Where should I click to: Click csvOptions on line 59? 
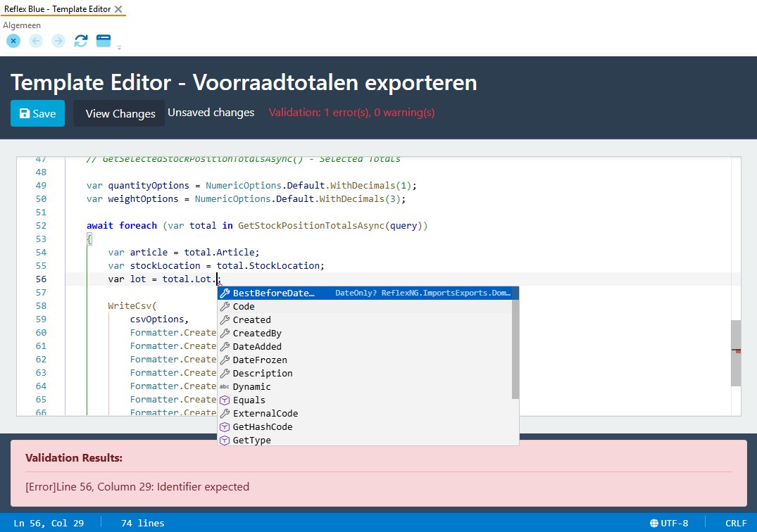click(x=157, y=319)
